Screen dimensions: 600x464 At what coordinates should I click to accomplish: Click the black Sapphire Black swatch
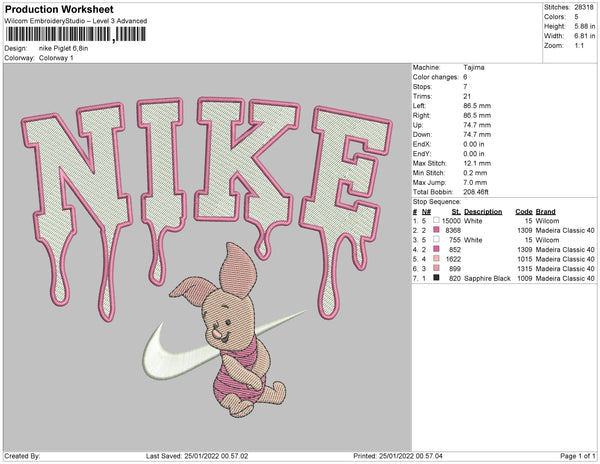[x=436, y=278]
